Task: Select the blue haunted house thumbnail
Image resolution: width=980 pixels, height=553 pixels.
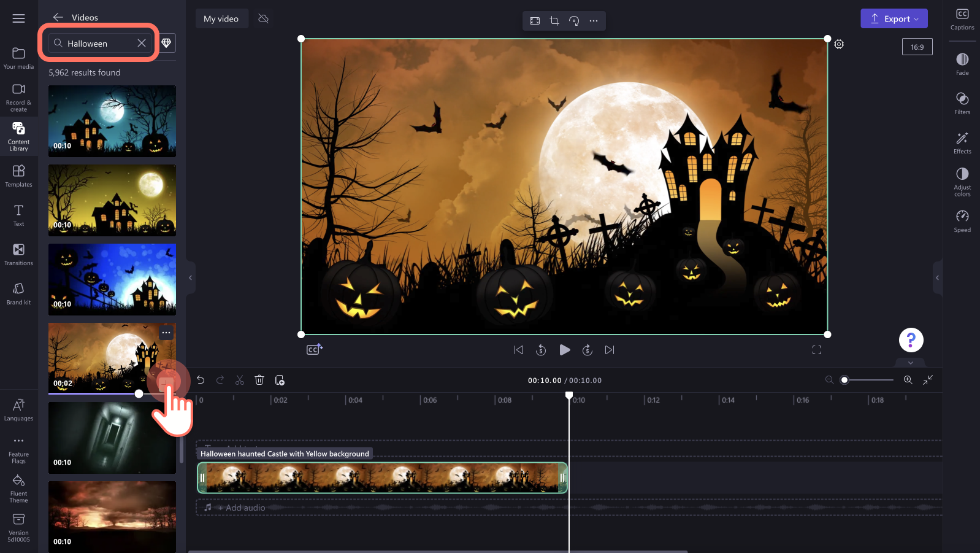Action: pos(112,279)
